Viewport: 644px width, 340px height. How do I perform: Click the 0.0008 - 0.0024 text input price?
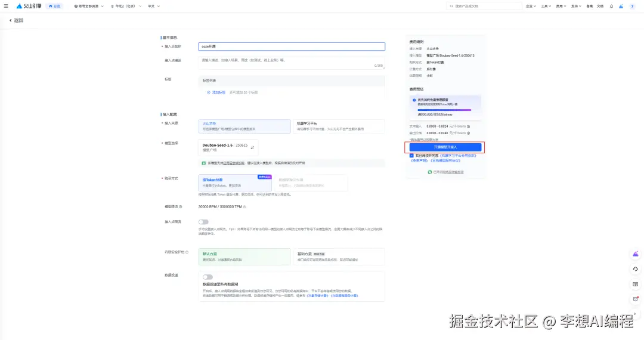[x=437, y=126]
